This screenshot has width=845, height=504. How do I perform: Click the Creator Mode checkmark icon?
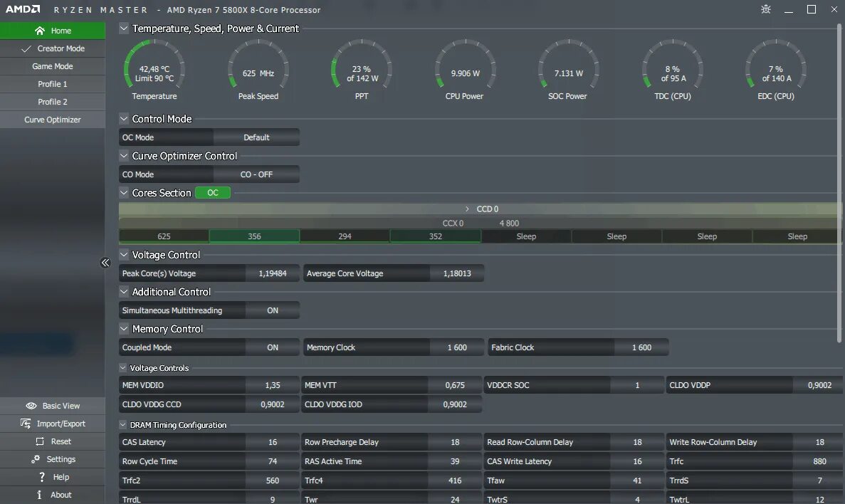coord(26,48)
